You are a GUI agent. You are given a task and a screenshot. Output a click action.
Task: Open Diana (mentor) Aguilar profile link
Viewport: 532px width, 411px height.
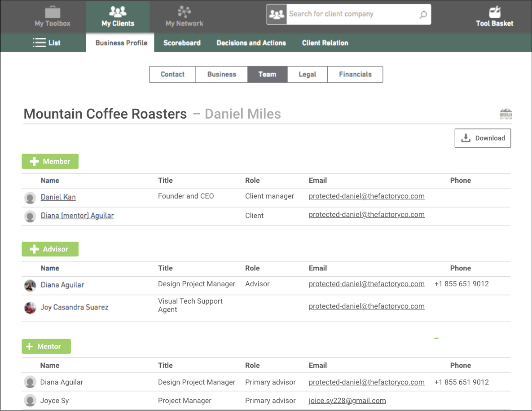pos(77,216)
